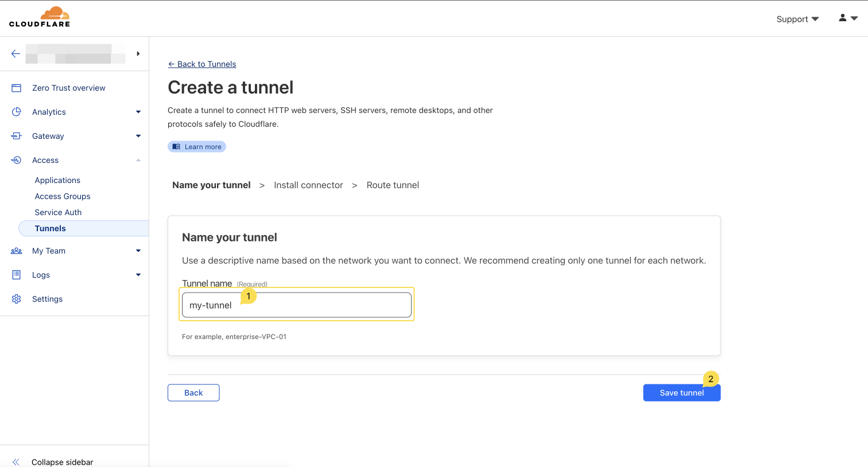Click the Name your tunnel card heading
This screenshot has height=467, width=868.
pyautogui.click(x=230, y=238)
